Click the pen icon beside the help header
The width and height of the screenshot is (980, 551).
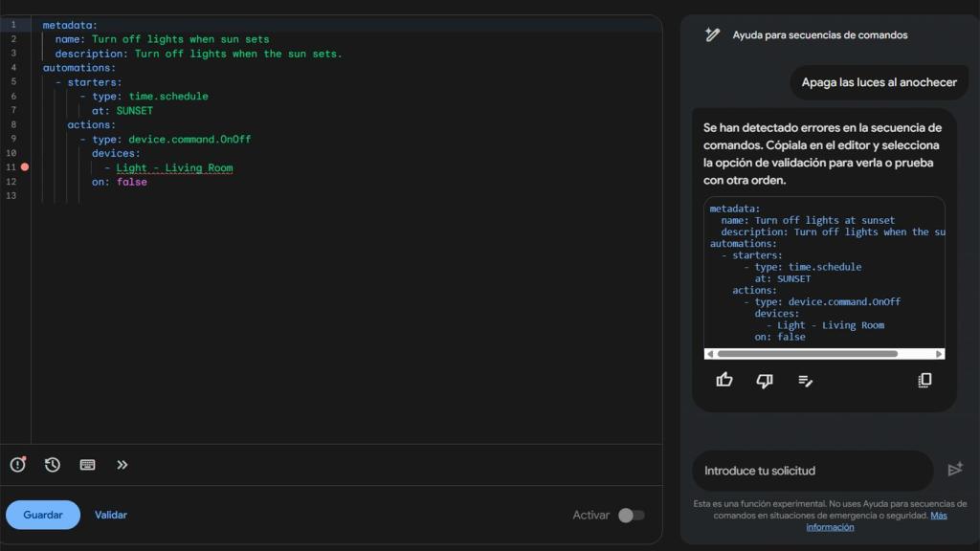tap(712, 34)
